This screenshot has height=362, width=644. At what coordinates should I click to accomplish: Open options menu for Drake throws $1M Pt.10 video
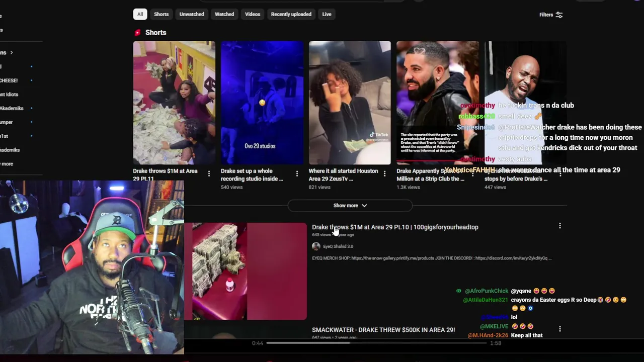click(x=559, y=226)
